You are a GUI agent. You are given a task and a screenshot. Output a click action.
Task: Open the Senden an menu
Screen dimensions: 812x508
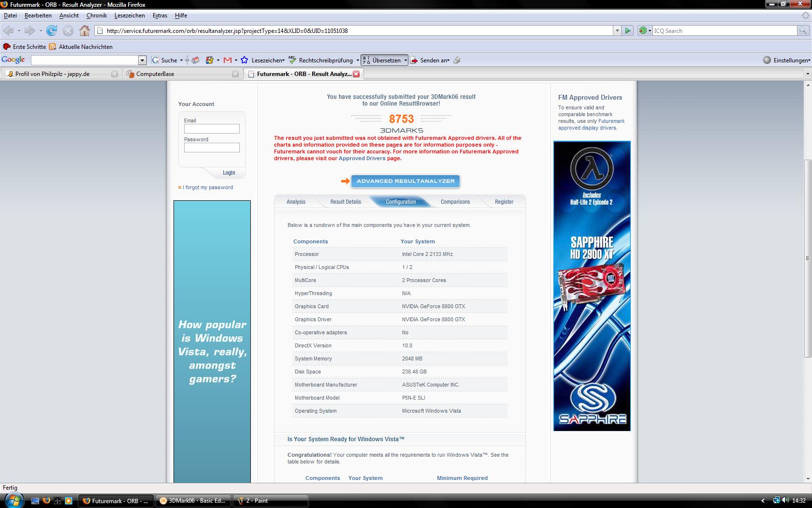click(430, 60)
